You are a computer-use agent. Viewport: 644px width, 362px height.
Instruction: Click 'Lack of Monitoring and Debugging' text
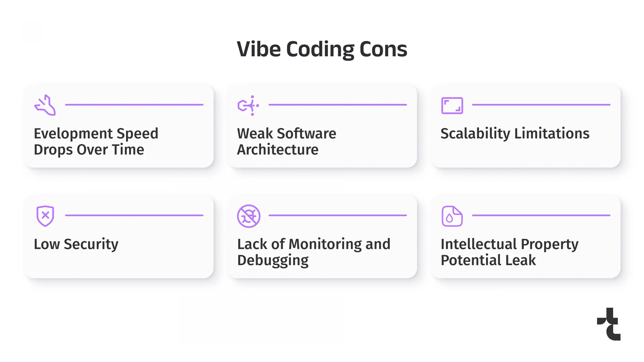coord(314,252)
